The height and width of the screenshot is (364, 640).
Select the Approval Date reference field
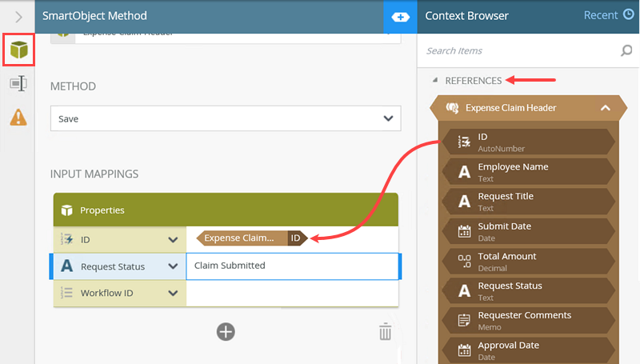coord(529,350)
